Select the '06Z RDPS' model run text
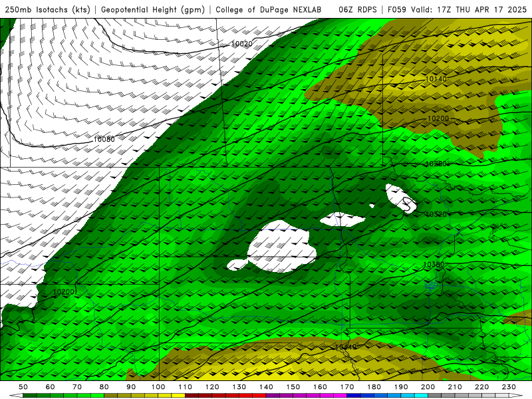 tap(358, 9)
